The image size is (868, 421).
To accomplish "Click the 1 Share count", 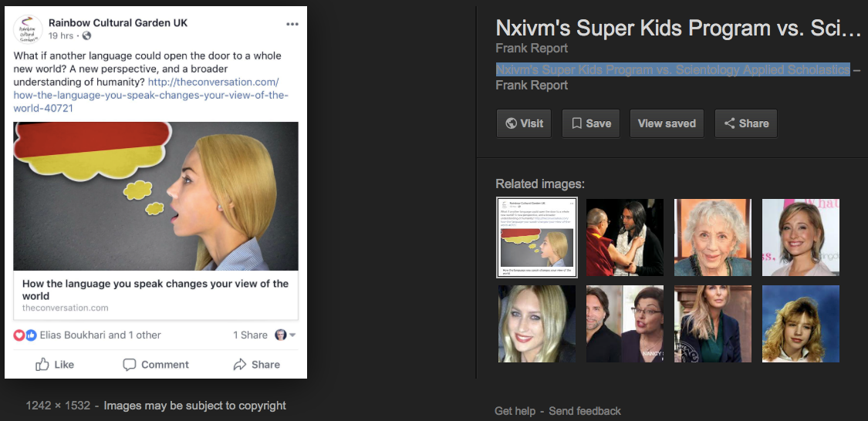I will (250, 335).
